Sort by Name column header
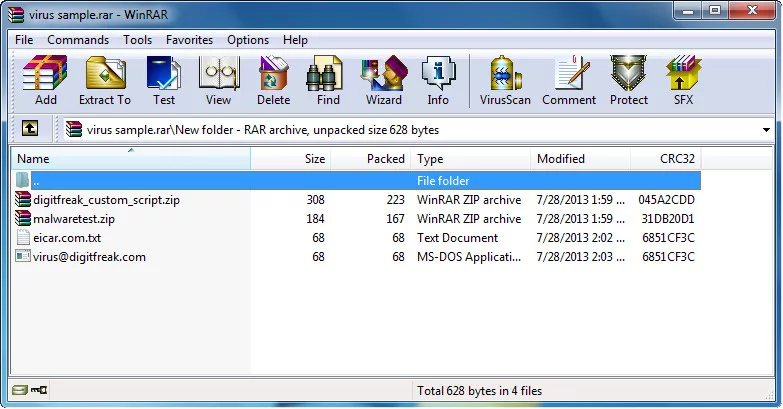This screenshot has width=783, height=409. [131, 158]
